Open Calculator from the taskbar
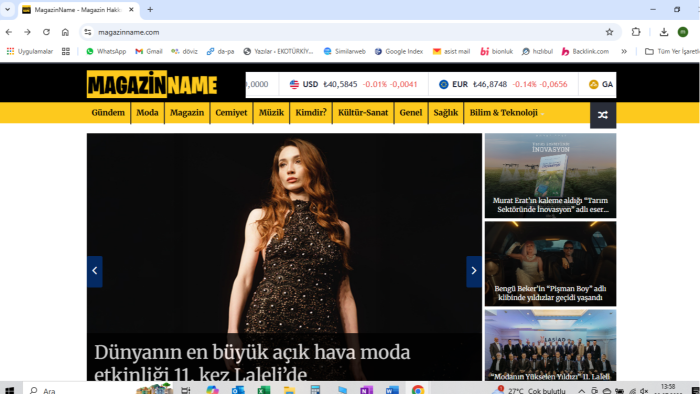The height and width of the screenshot is (394, 700). click(316, 390)
